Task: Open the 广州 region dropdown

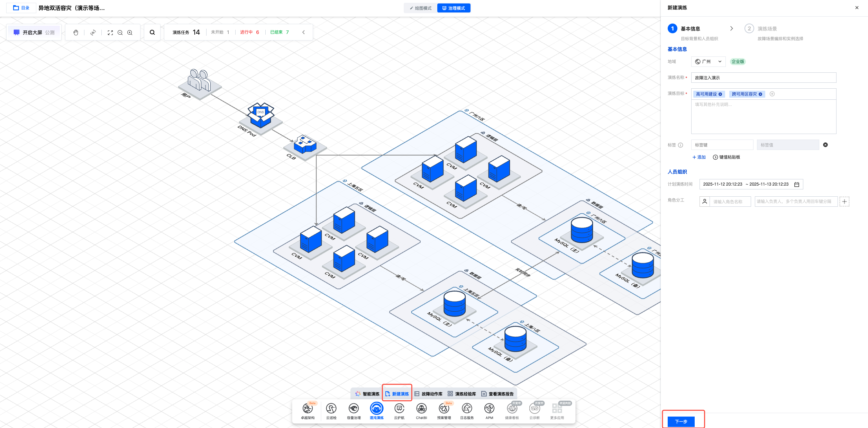Action: point(708,62)
